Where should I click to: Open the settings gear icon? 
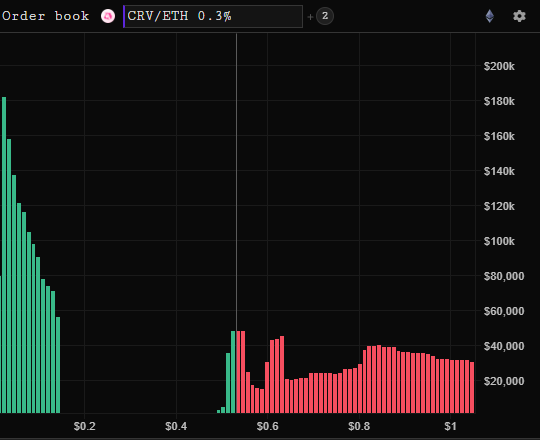(x=519, y=16)
